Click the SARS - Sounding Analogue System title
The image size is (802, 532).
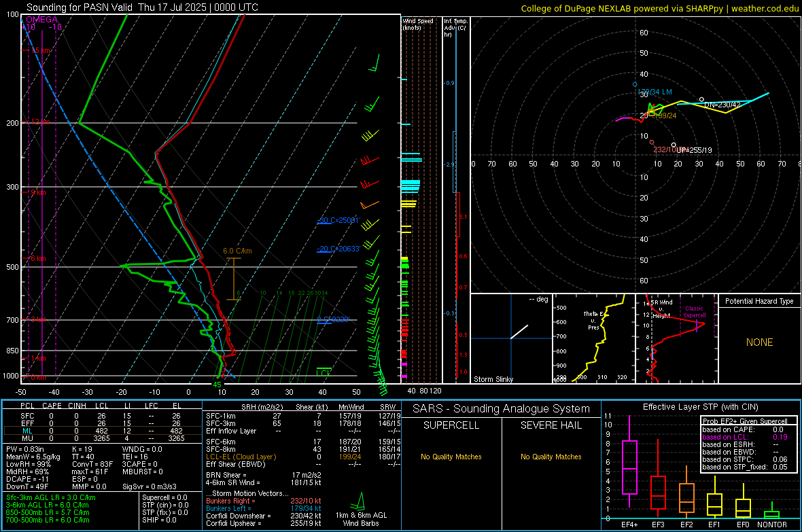coord(502,409)
